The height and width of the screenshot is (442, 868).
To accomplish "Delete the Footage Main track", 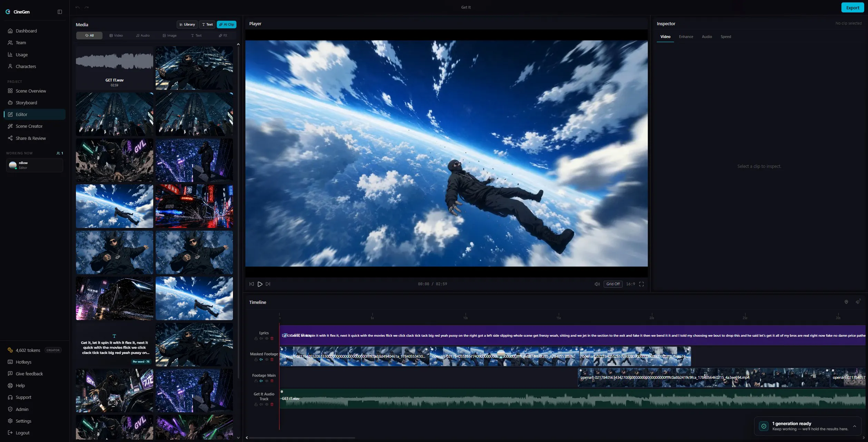I will tap(272, 381).
